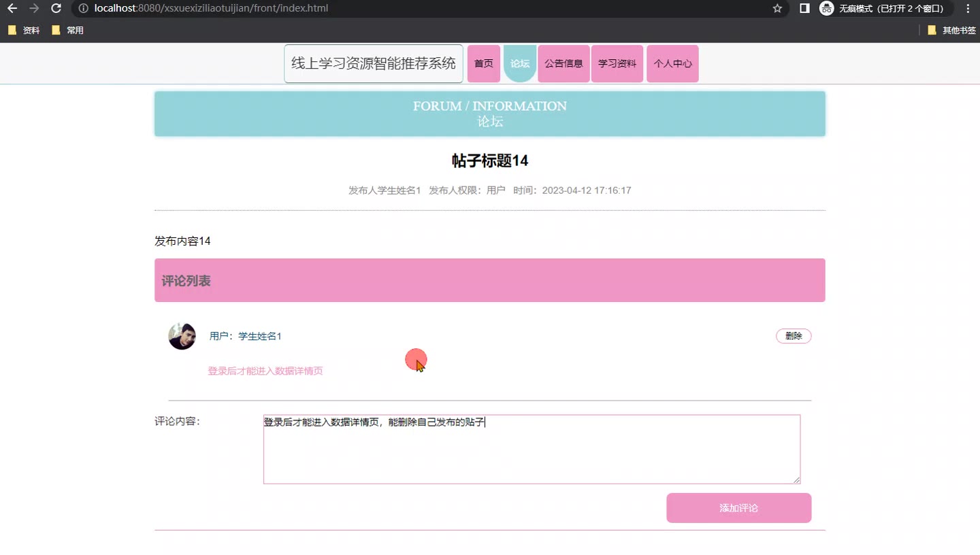Viewport: 980px width, 555px height.
Task: Open 学习资料 navigation tab
Action: click(x=617, y=64)
